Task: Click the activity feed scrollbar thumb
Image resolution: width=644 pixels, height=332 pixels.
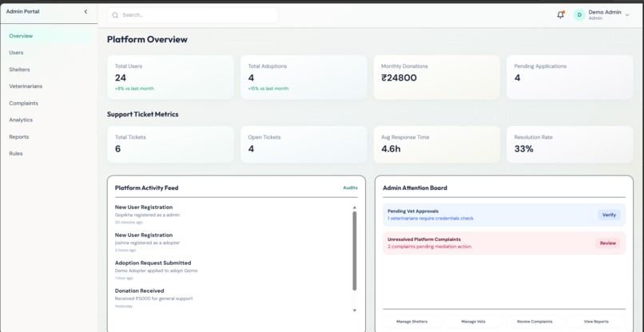Action: click(355, 251)
